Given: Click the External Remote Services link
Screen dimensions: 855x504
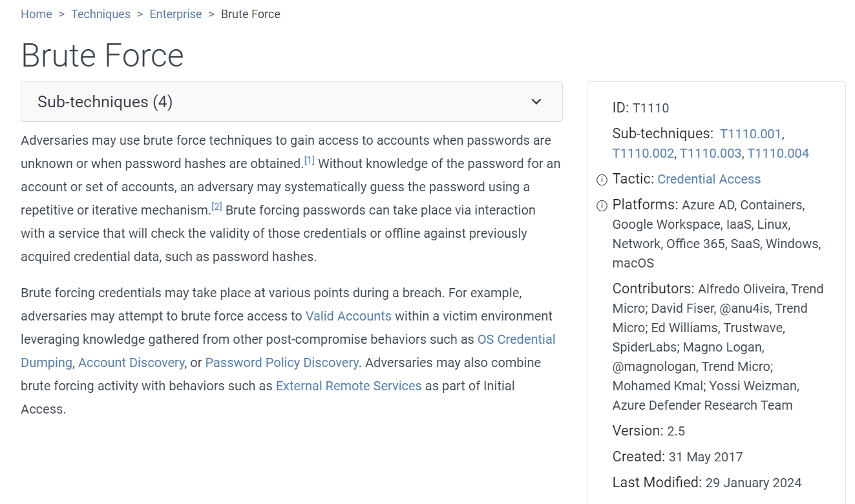Looking at the screenshot, I should point(348,386).
